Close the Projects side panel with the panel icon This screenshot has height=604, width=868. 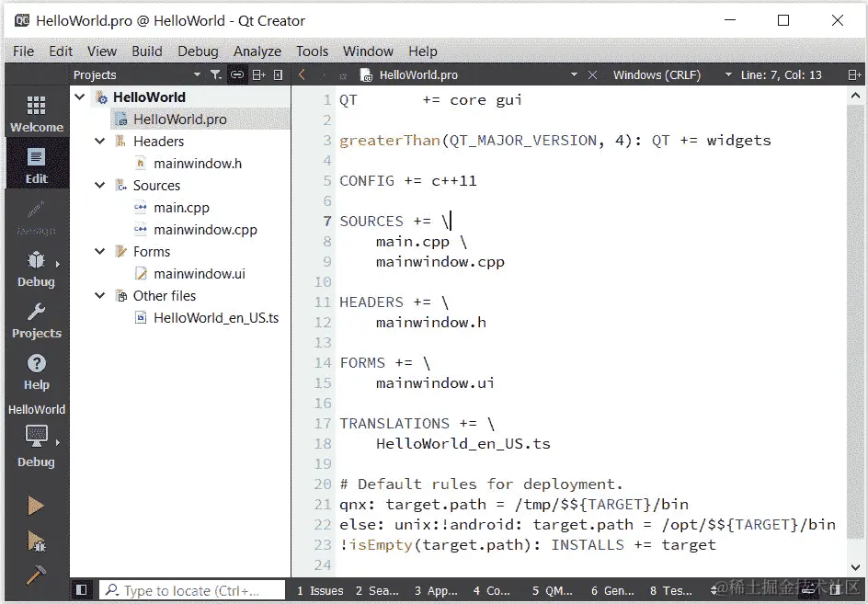click(x=279, y=74)
